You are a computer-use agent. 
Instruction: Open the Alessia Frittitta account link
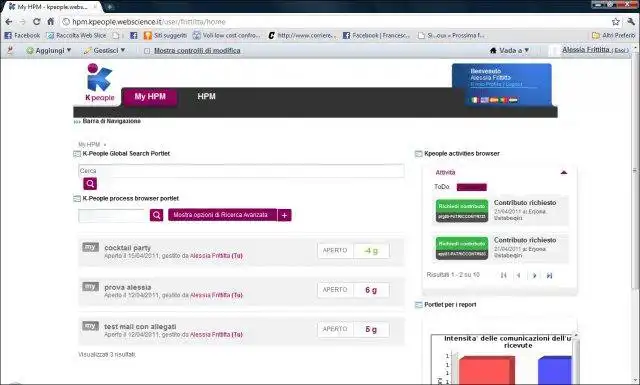pyautogui.click(x=586, y=50)
